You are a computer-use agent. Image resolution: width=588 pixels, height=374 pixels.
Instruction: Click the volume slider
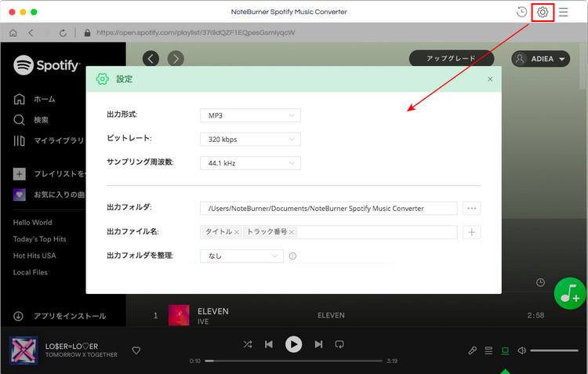(x=554, y=350)
